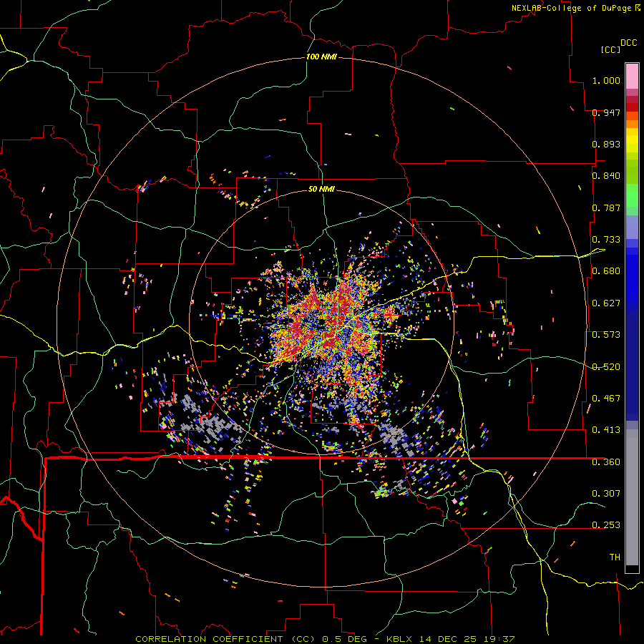Click the 100 NMI range ring label

[x=321, y=57]
